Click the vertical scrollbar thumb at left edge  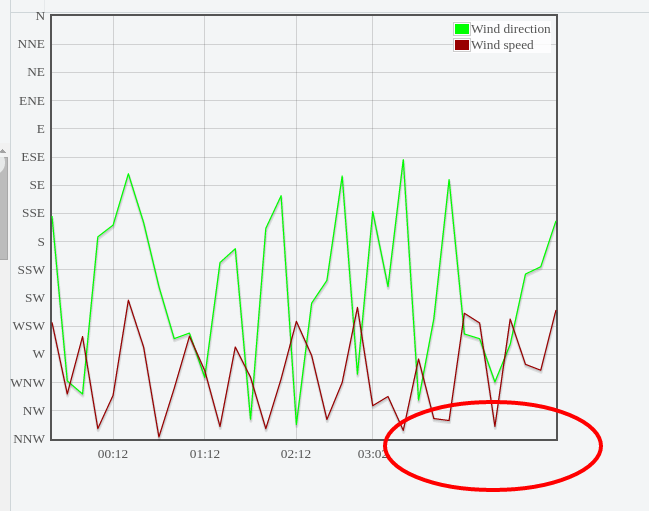point(4,208)
